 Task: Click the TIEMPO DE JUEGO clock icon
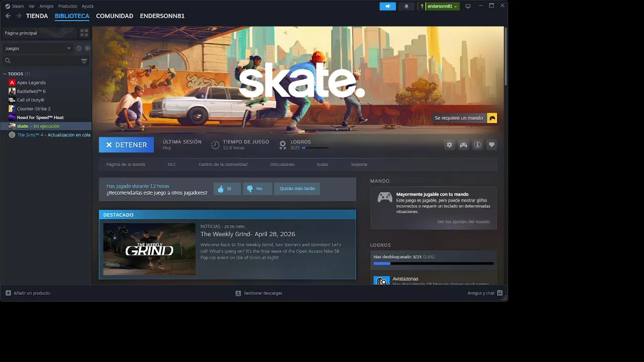(215, 145)
